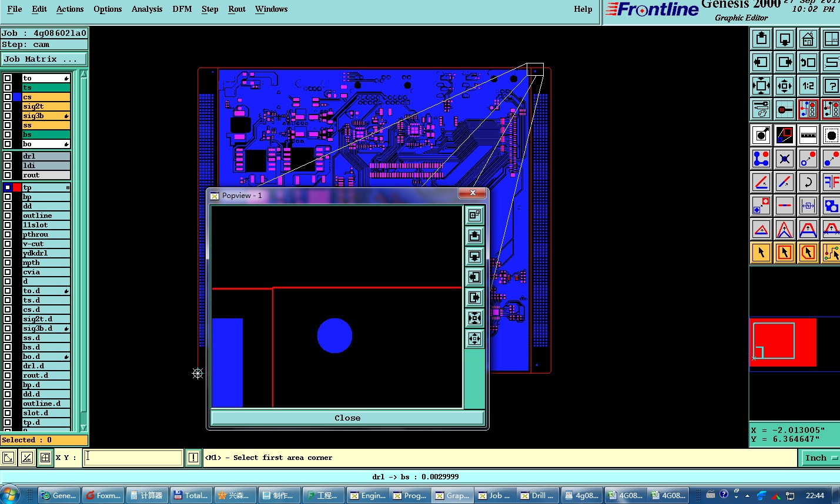
Task: Click the Popview pan down icon
Action: point(474,257)
